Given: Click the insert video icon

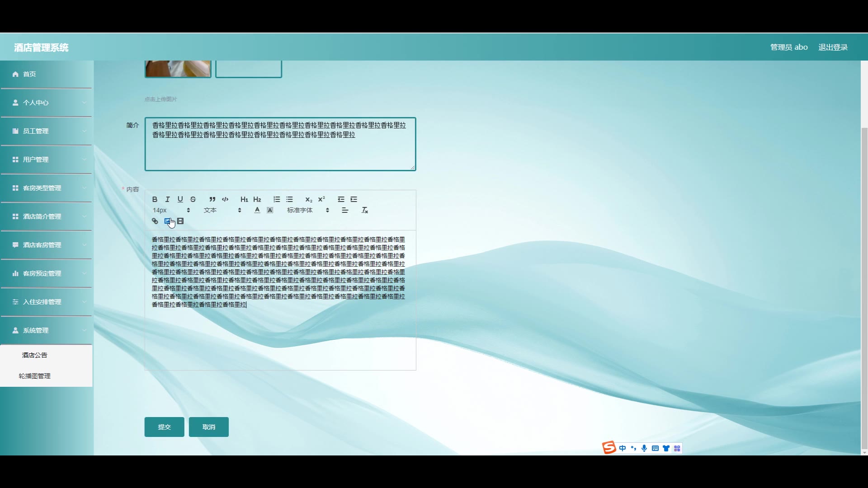Looking at the screenshot, I should (x=180, y=221).
